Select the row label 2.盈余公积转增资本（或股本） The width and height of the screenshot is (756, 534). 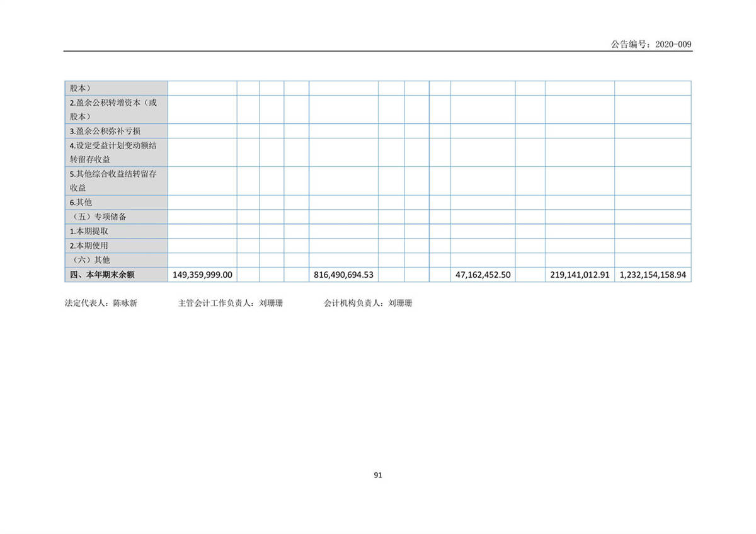113,110
